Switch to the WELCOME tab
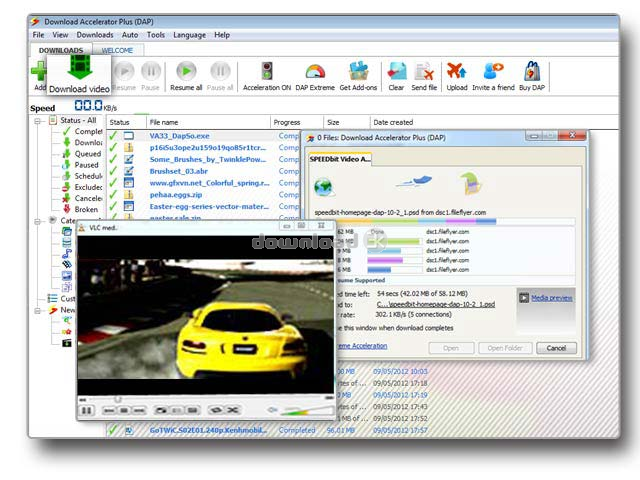 click(x=117, y=50)
